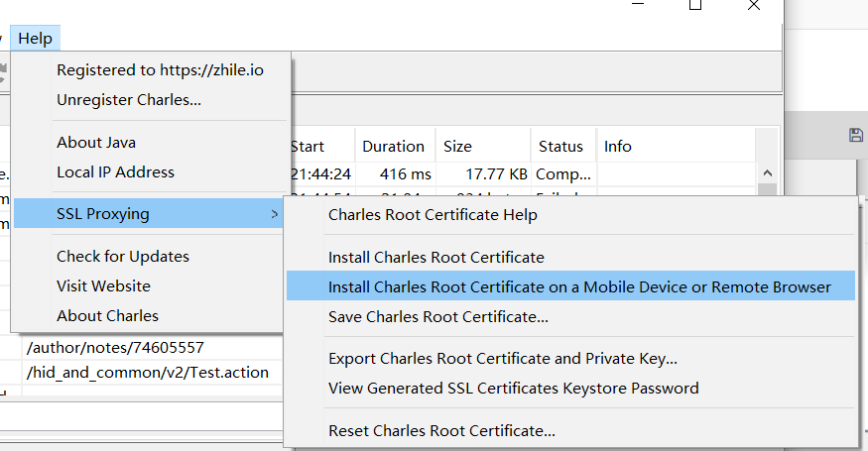Image resolution: width=868 pixels, height=451 pixels.
Task: Choose Check for Updates
Action: (x=123, y=256)
